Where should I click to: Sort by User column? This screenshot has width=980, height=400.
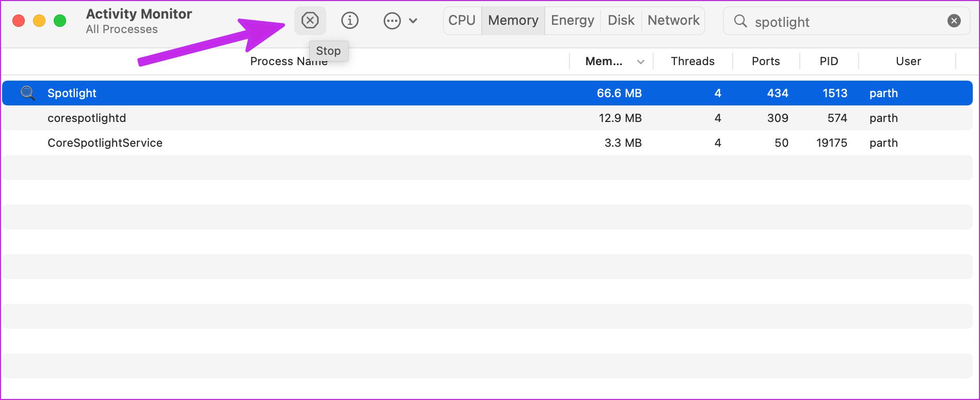click(908, 61)
